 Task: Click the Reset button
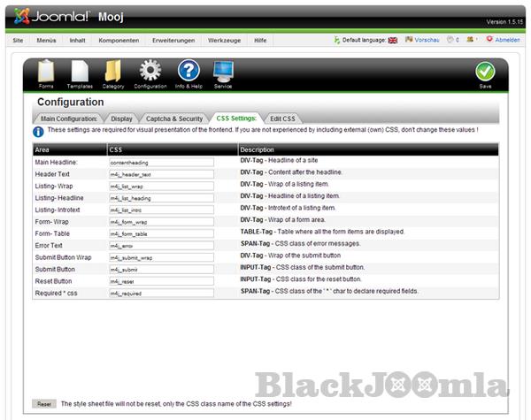point(43,403)
